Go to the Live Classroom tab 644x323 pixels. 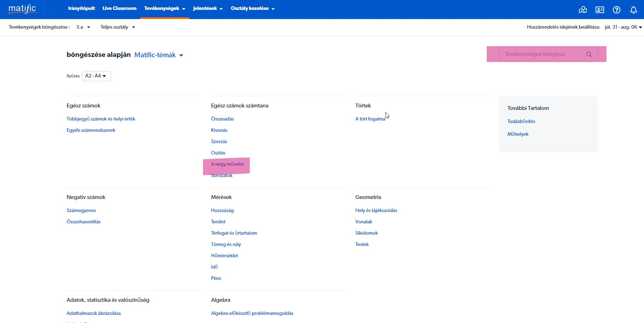pyautogui.click(x=119, y=8)
